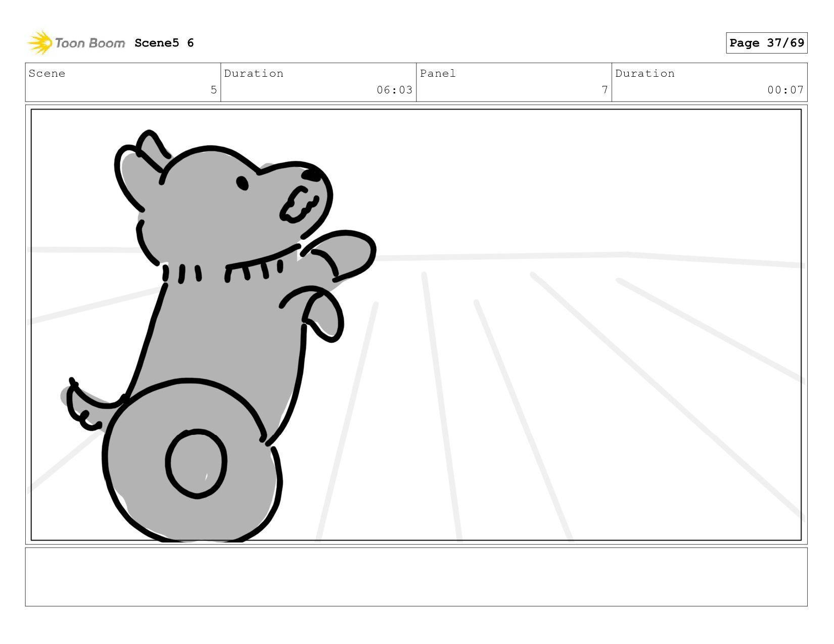834x644 pixels.
Task: Click the Toon Boom logo
Action: pyautogui.click(x=76, y=43)
